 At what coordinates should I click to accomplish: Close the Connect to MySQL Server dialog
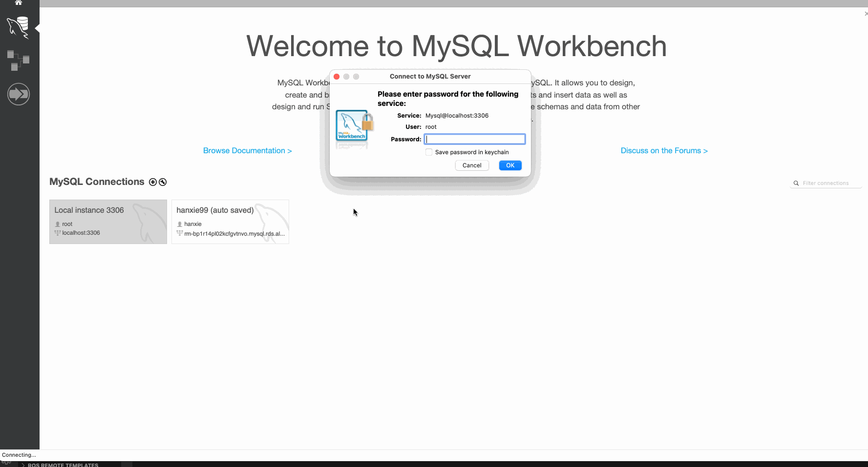(337, 77)
